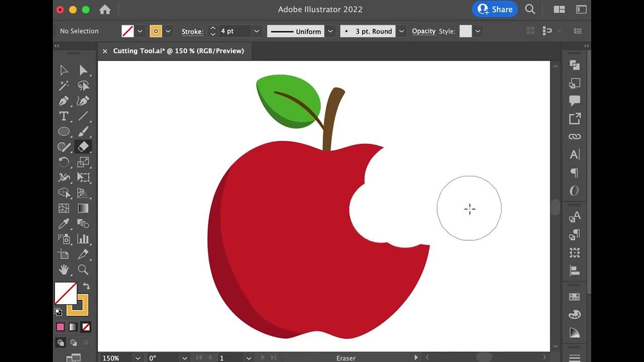
Task: Pick the Symbol Sprayer tool
Action: point(64,239)
